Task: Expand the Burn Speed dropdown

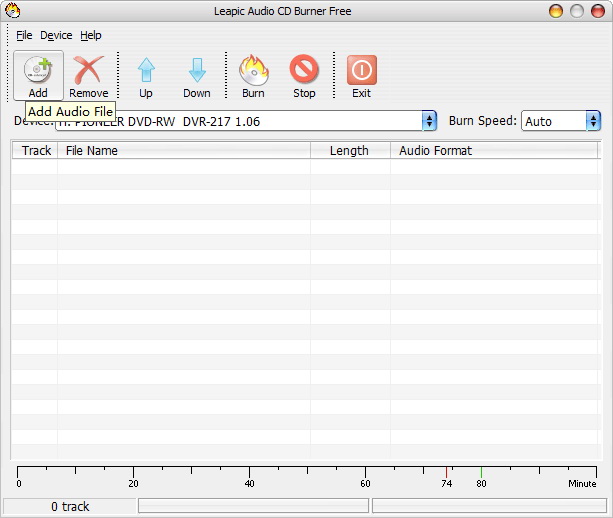Action: coord(593,121)
